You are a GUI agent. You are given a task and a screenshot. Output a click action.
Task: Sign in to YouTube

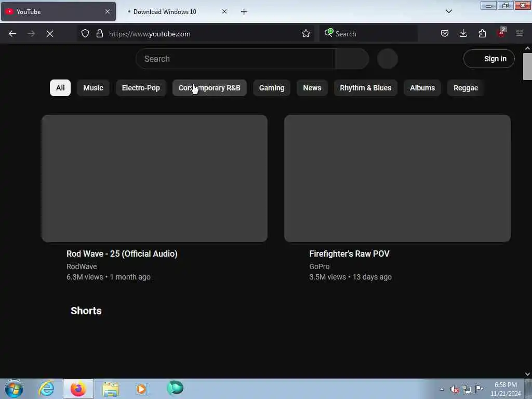click(x=489, y=59)
